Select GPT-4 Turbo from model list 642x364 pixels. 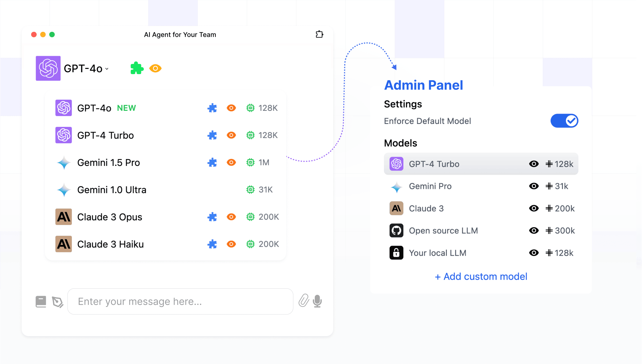pos(166,135)
